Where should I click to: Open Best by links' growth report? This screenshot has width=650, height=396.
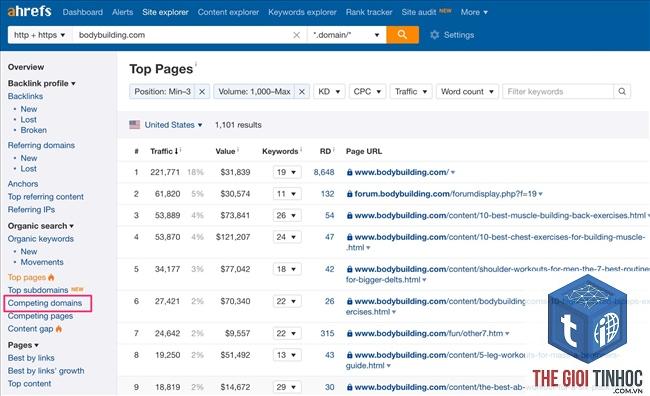(x=46, y=371)
